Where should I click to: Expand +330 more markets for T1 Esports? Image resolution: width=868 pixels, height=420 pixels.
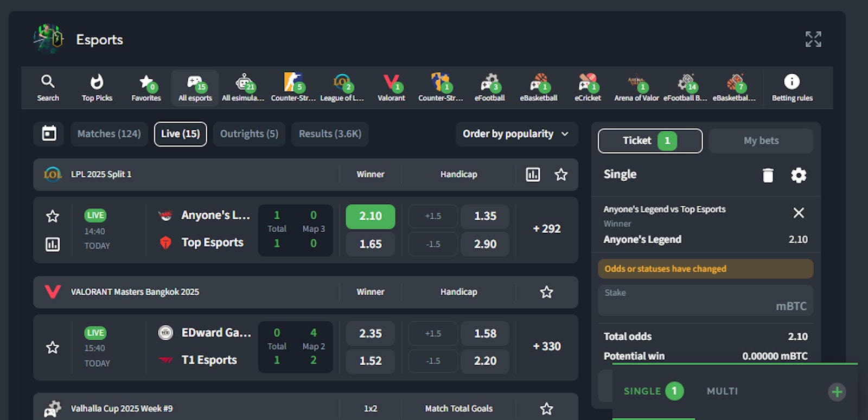546,346
